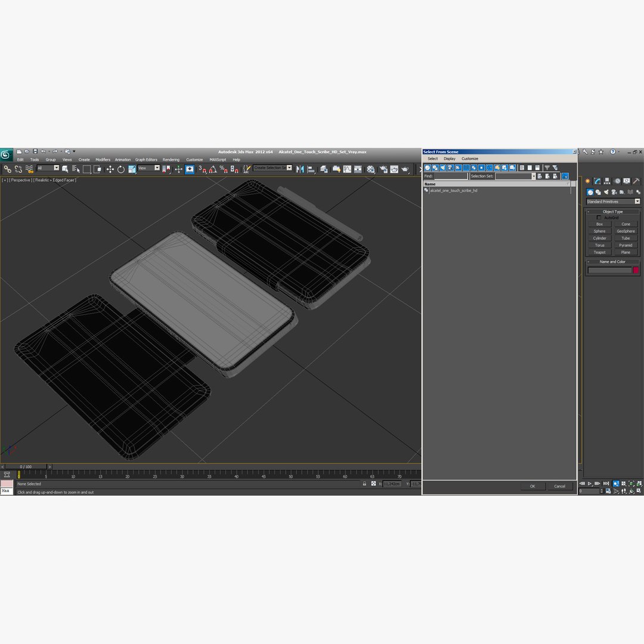Click the funnel filter icon in dialog toolbar
The image size is (644, 644).
click(x=547, y=168)
